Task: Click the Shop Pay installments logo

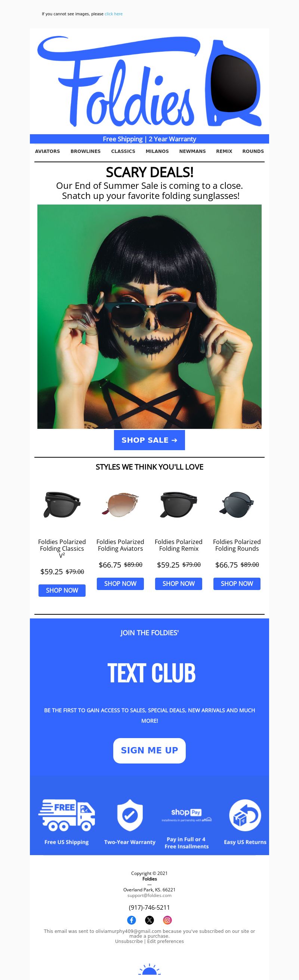Action: pyautogui.click(x=187, y=814)
